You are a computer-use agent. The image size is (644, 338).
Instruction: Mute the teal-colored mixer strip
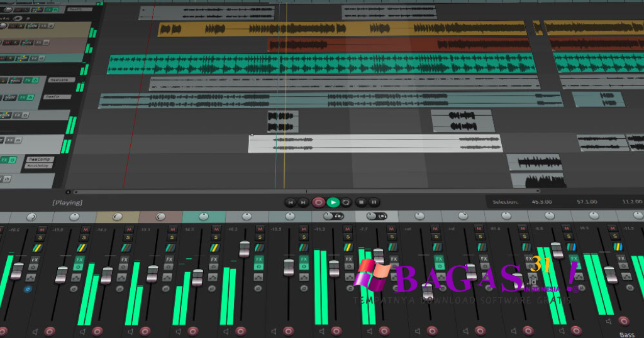pos(216,230)
